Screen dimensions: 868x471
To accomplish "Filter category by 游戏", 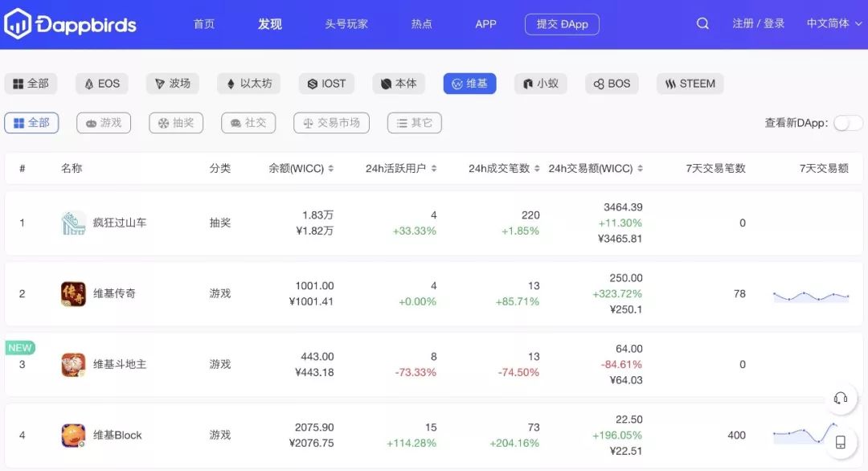I will [x=104, y=123].
